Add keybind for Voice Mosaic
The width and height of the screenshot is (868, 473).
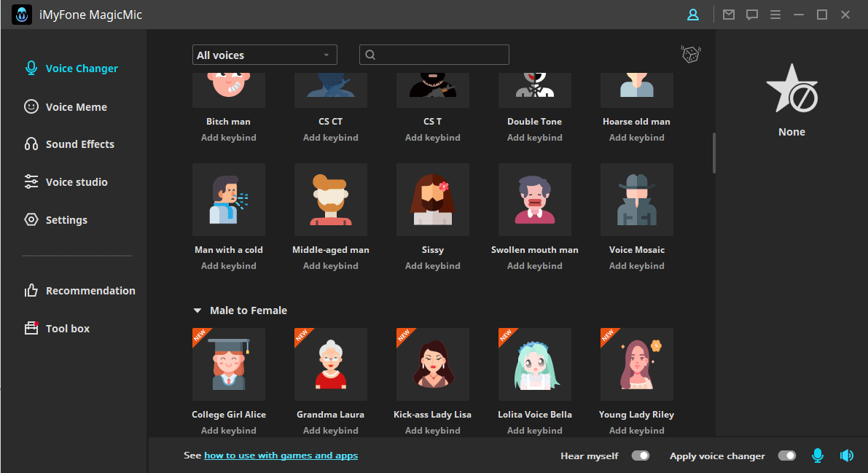[x=637, y=266]
